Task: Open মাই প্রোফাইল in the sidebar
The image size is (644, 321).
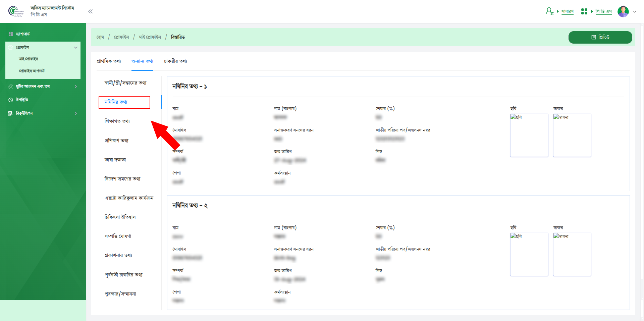Action: pos(29,59)
